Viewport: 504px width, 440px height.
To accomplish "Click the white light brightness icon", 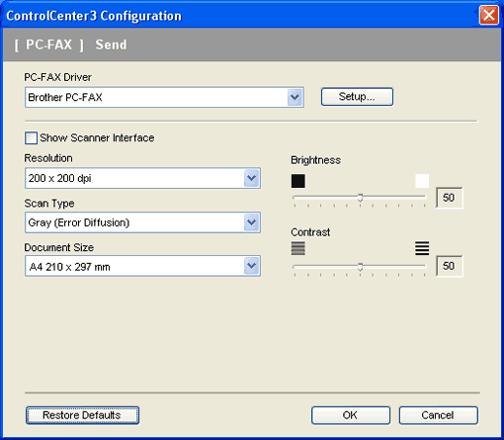I will pyautogui.click(x=422, y=181).
